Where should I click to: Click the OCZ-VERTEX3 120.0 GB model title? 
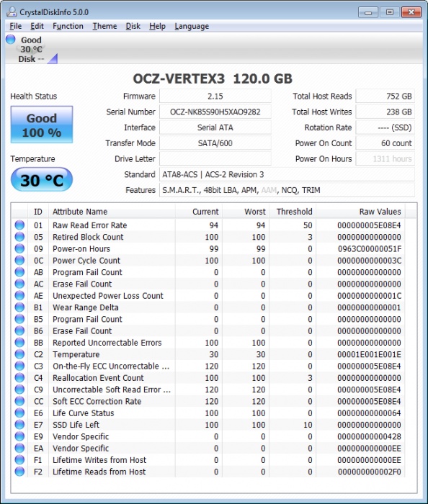213,78
